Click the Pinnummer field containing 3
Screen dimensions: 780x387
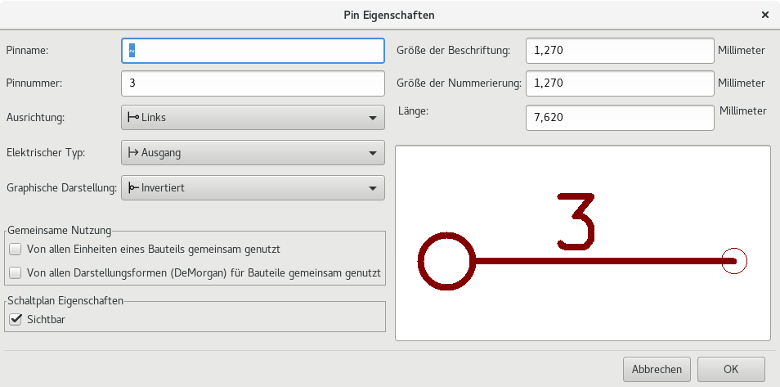tap(253, 83)
